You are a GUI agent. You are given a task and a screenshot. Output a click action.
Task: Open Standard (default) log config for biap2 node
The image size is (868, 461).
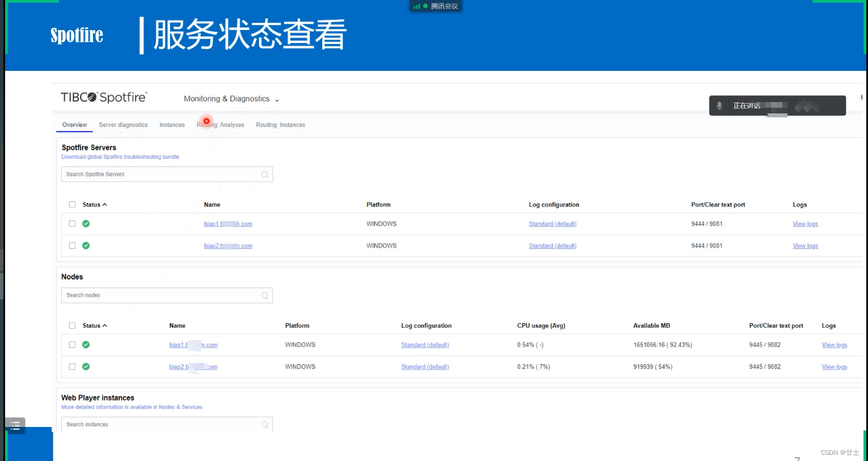[425, 367]
